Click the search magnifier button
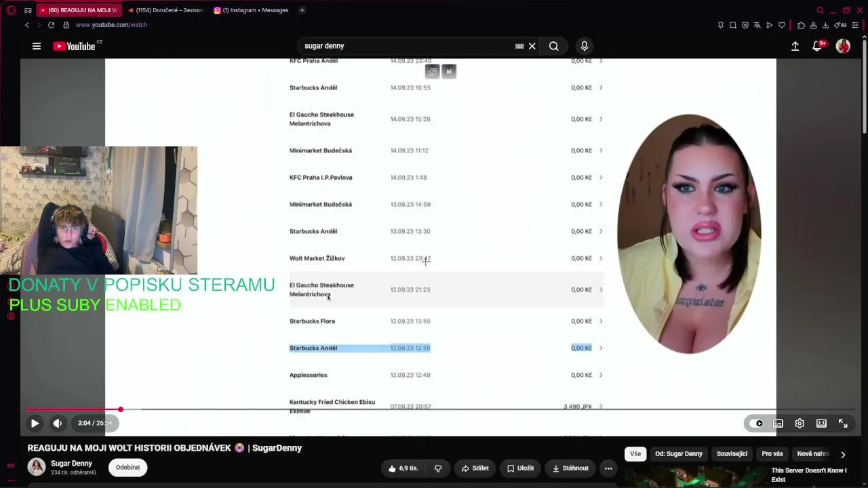The image size is (868, 488). [554, 46]
